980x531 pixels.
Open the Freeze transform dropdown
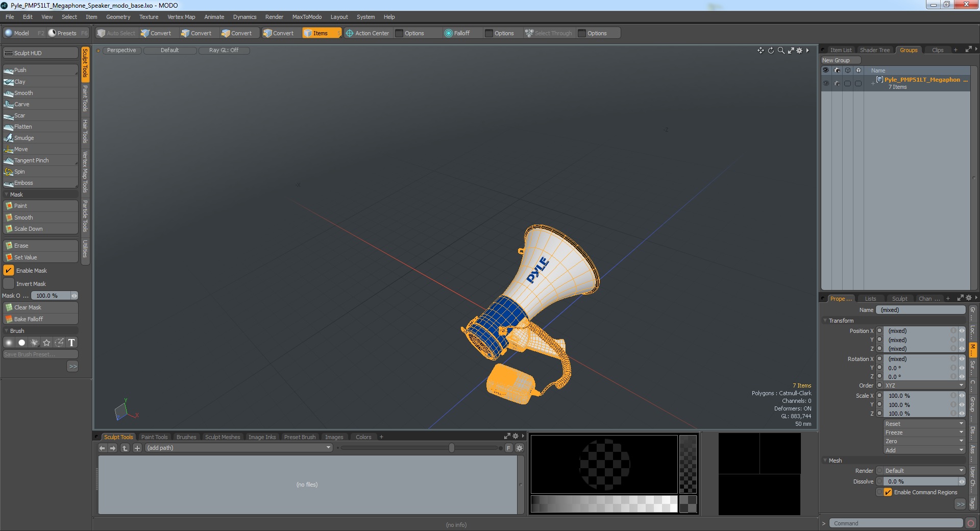coord(924,432)
